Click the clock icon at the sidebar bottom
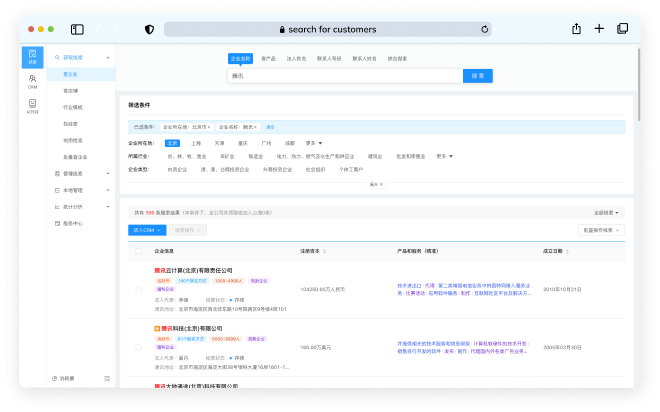This screenshot has width=660, height=412. 54,378
